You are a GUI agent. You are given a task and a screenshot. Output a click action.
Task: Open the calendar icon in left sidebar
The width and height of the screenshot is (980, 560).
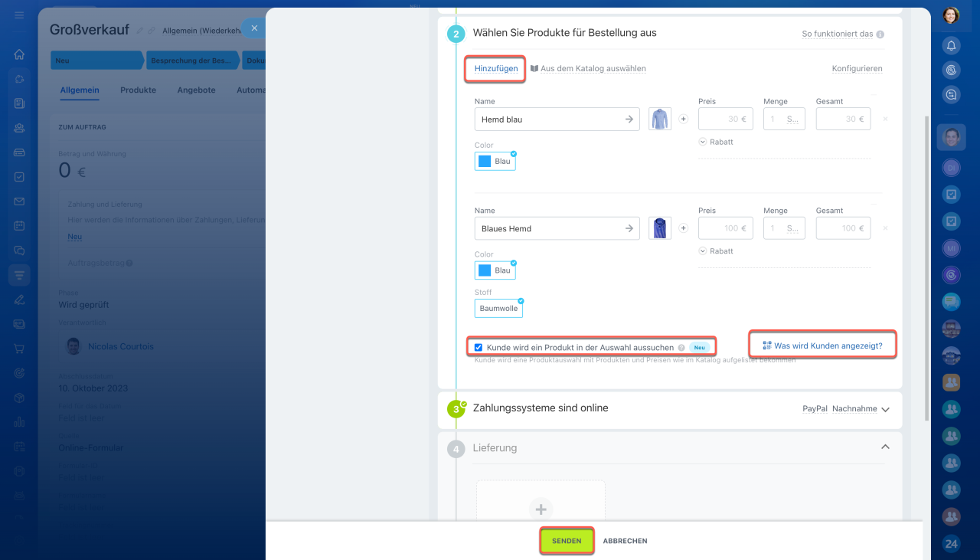pos(19,226)
